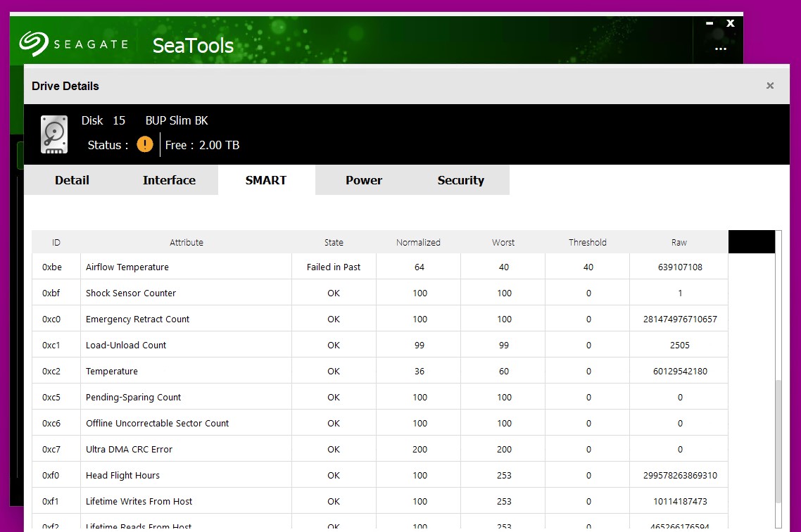Close the Drive Details dialog
The height and width of the screenshot is (532, 801).
(x=769, y=86)
